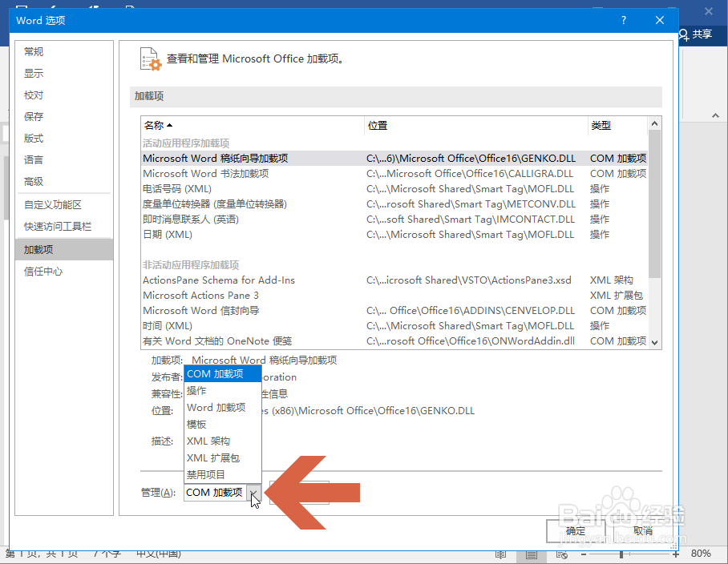Open the 常规 options category
Image resolution: width=728 pixels, height=564 pixels.
pyautogui.click(x=63, y=51)
